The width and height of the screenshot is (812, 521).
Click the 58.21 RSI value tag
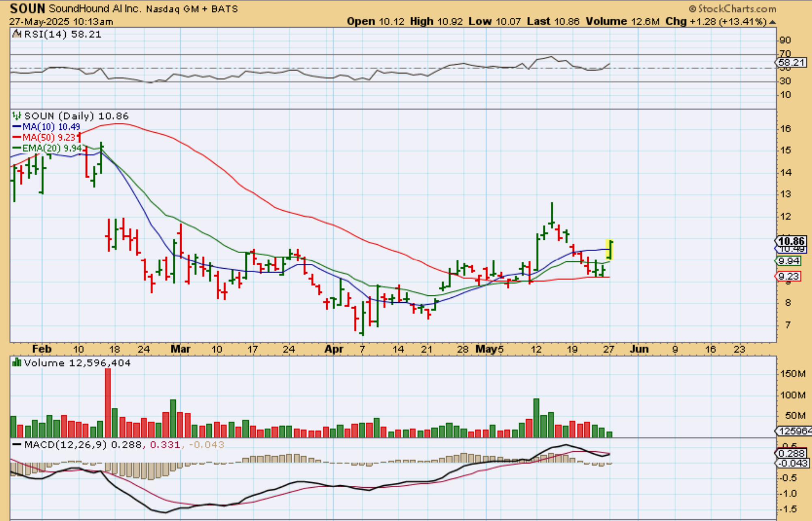791,62
